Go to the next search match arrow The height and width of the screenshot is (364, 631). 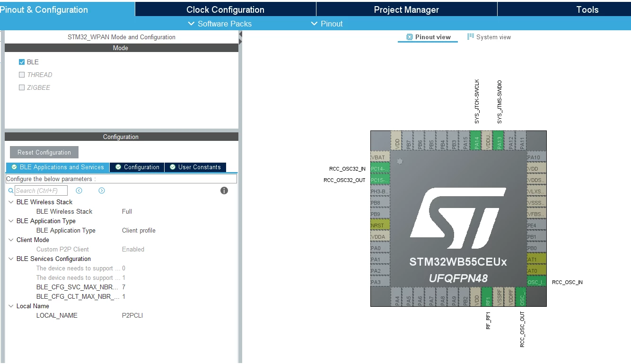pos(102,191)
